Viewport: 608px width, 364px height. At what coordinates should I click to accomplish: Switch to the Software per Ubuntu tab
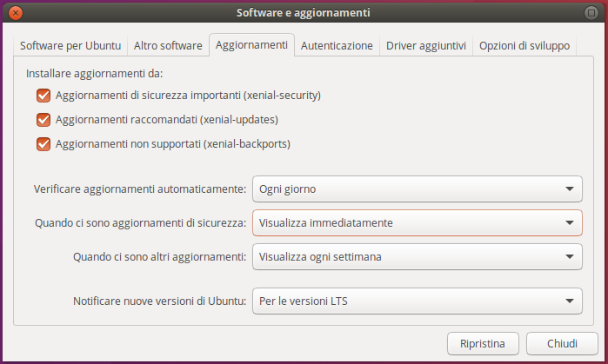70,46
